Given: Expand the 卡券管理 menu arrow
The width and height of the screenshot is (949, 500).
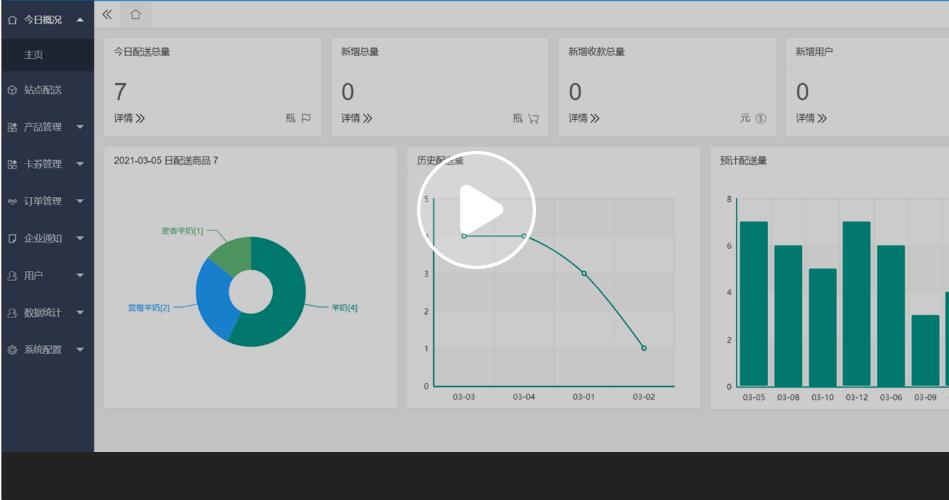Looking at the screenshot, I should pos(80,164).
